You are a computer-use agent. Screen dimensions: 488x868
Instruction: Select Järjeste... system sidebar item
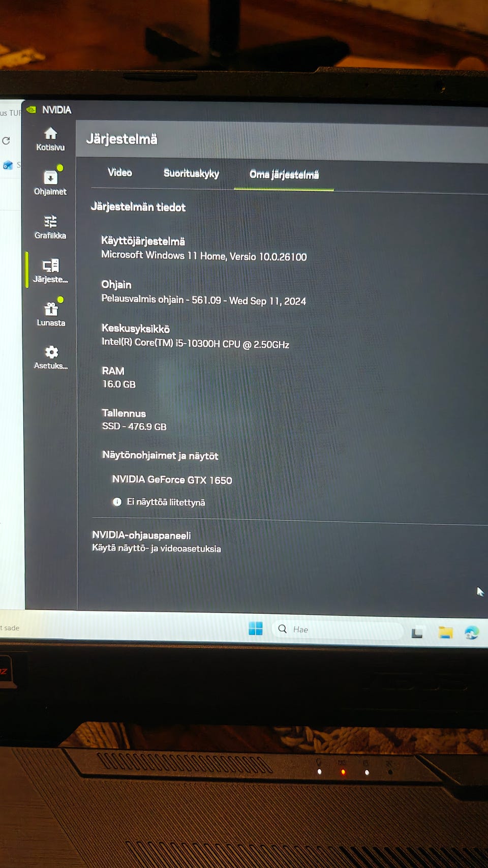click(x=50, y=270)
